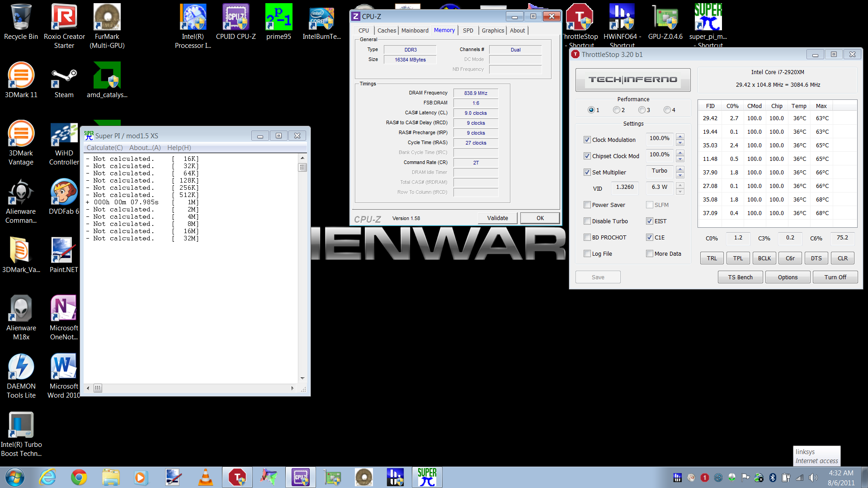Switch to Super PI taskbar button

[427, 477]
